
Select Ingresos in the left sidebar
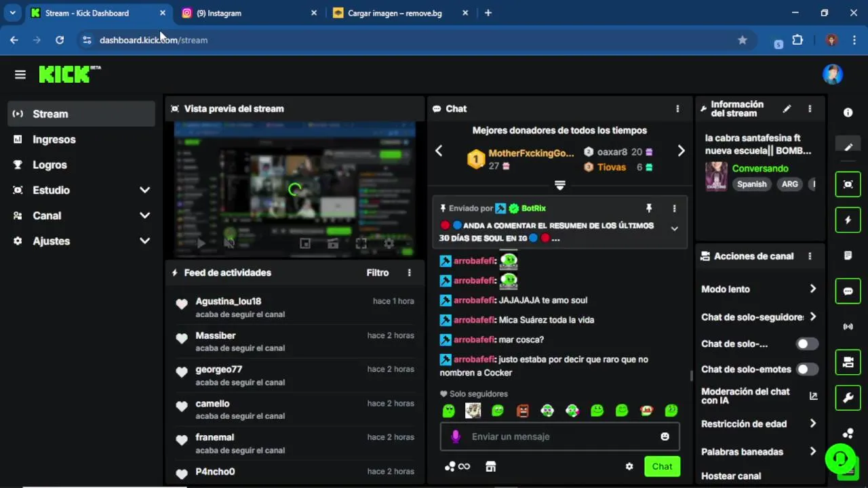[81, 140]
